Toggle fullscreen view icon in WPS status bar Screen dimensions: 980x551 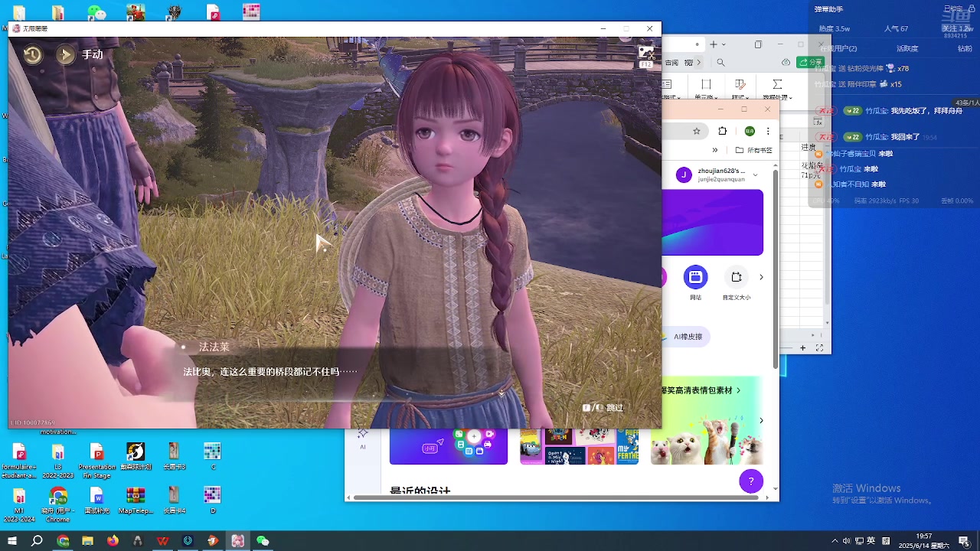pyautogui.click(x=819, y=348)
